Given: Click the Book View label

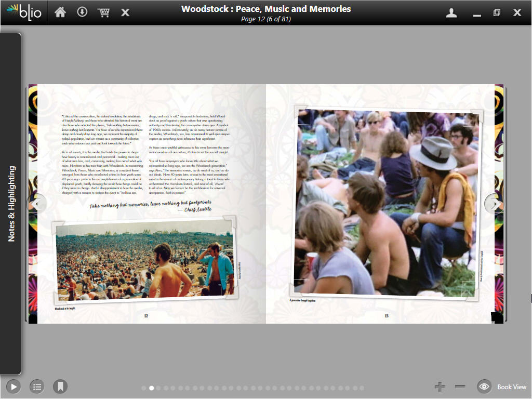Looking at the screenshot, I should (512, 387).
